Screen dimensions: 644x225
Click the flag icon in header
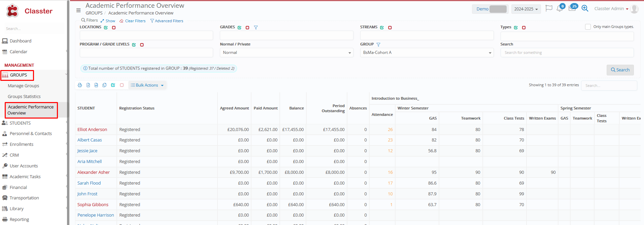[x=549, y=9]
